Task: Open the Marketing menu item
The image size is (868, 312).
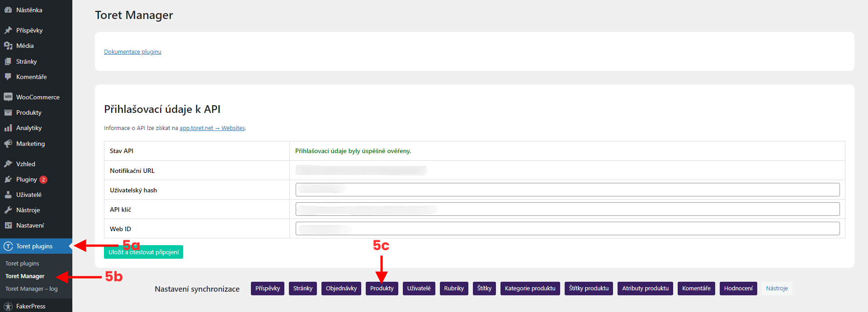Action: [x=30, y=144]
